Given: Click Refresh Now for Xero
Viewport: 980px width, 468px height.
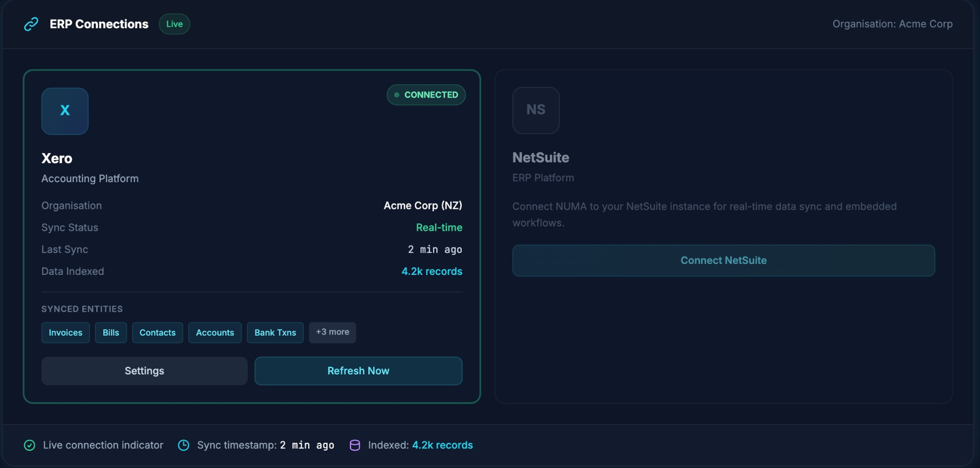Looking at the screenshot, I should 358,371.
